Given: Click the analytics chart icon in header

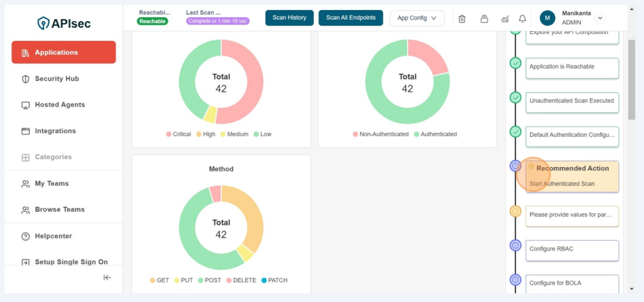Looking at the screenshot, I should [505, 18].
